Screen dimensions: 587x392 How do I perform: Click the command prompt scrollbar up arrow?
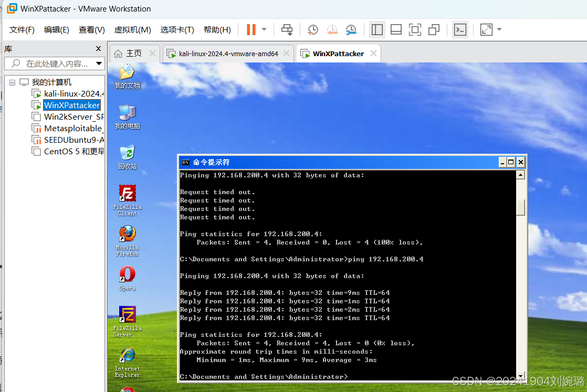520,175
